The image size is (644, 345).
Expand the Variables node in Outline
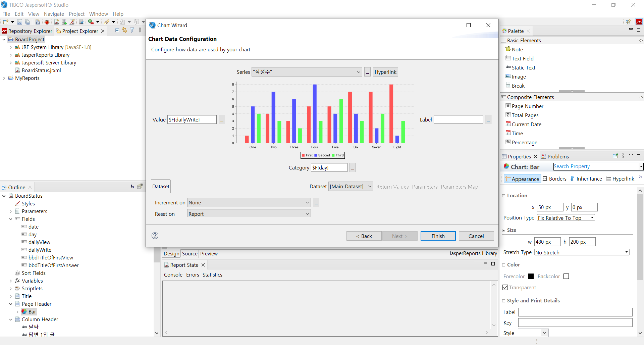coord(11,281)
